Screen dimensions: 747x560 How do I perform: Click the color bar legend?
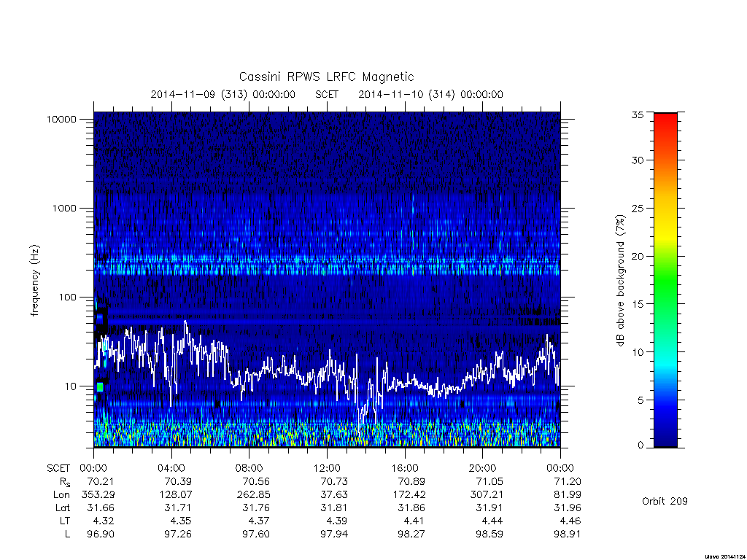[x=665, y=280]
